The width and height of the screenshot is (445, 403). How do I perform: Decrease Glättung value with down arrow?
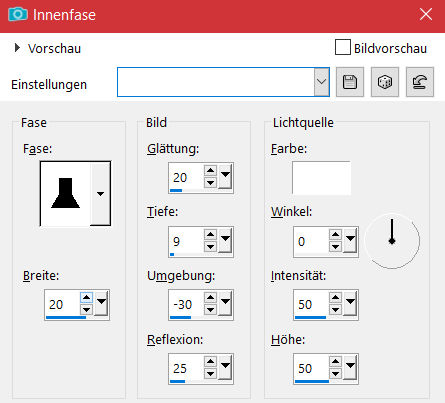(210, 183)
